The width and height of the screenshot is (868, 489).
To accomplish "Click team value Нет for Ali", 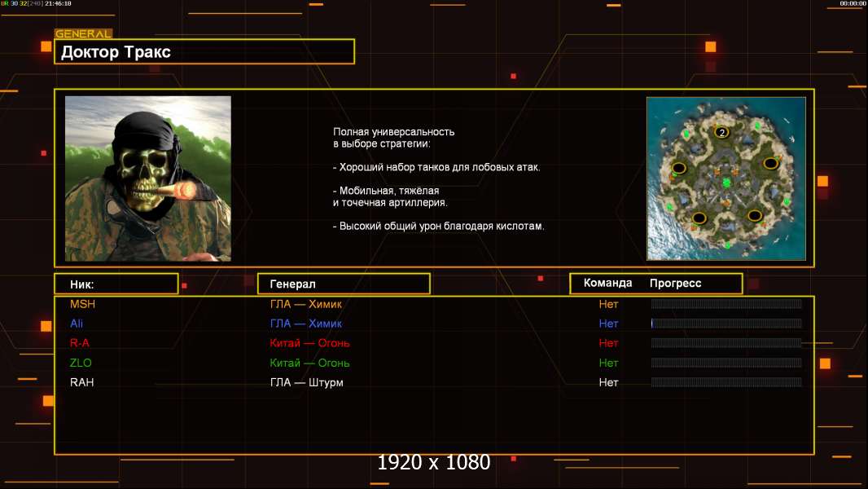I will (x=608, y=324).
